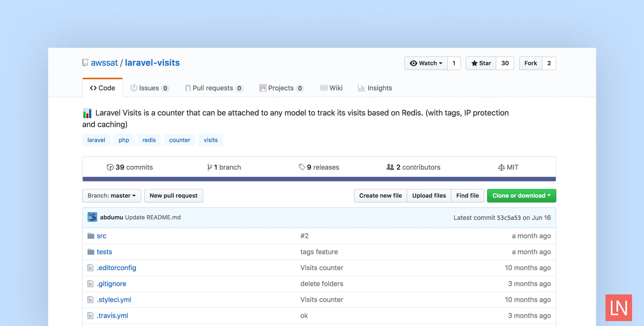Switch to the Code tab
Viewport: 644px width, 326px height.
point(102,88)
